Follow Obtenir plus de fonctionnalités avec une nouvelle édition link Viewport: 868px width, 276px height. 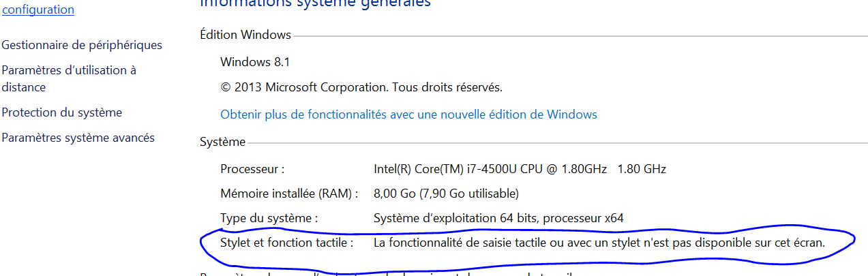tap(408, 114)
